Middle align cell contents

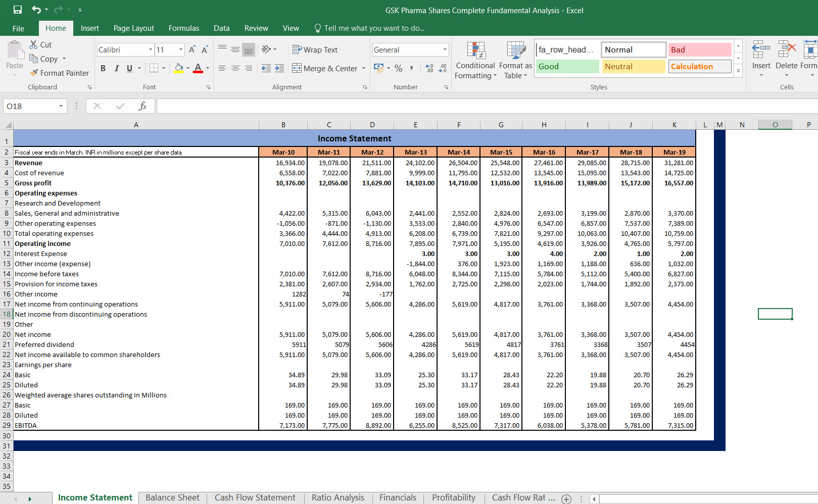[235, 49]
